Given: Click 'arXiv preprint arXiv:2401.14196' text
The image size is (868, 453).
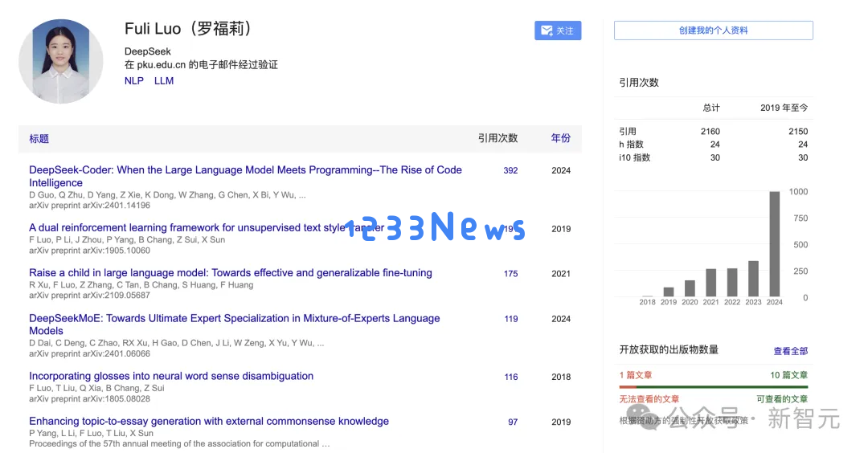Looking at the screenshot, I should [x=89, y=205].
